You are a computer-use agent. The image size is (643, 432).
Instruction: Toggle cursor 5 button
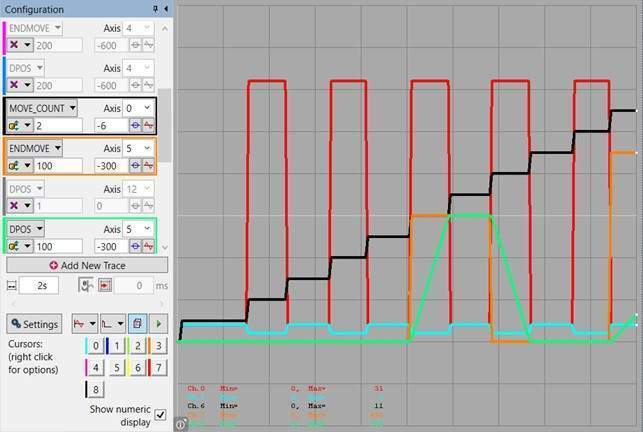coord(116,367)
